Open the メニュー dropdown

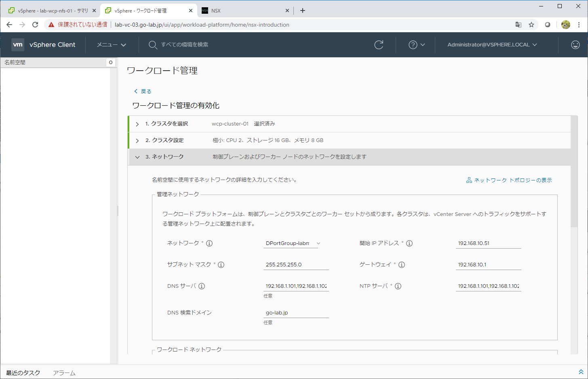click(x=112, y=45)
